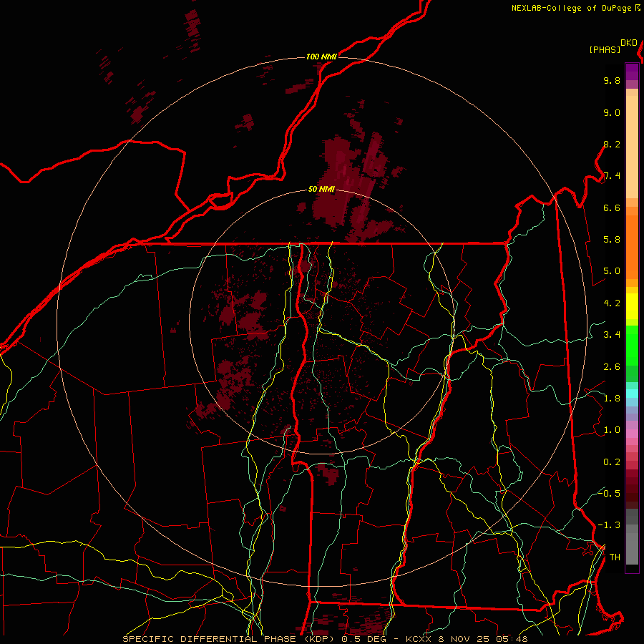644x644 pixels.
Task: Click the -1.3 legend value
Action: coord(610,525)
